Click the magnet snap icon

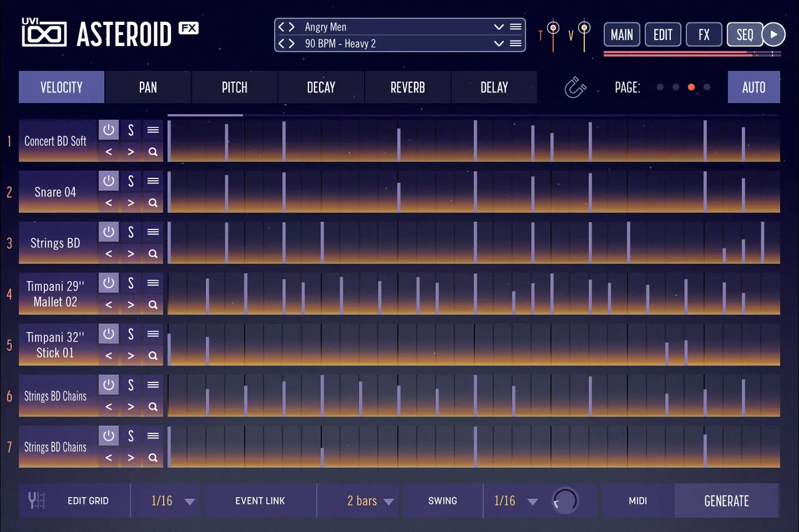tap(576, 87)
